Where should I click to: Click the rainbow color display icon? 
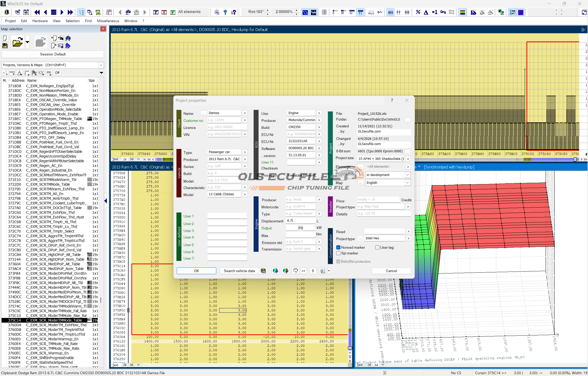(462, 12)
